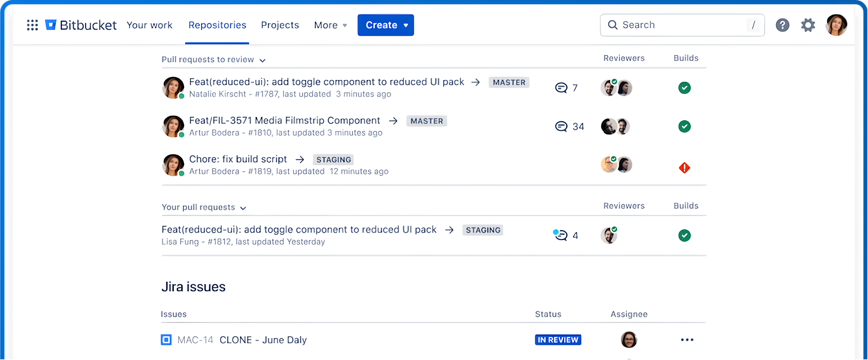This screenshot has width=868, height=360.
Task: Switch to the Repositories tab
Action: pos(217,25)
